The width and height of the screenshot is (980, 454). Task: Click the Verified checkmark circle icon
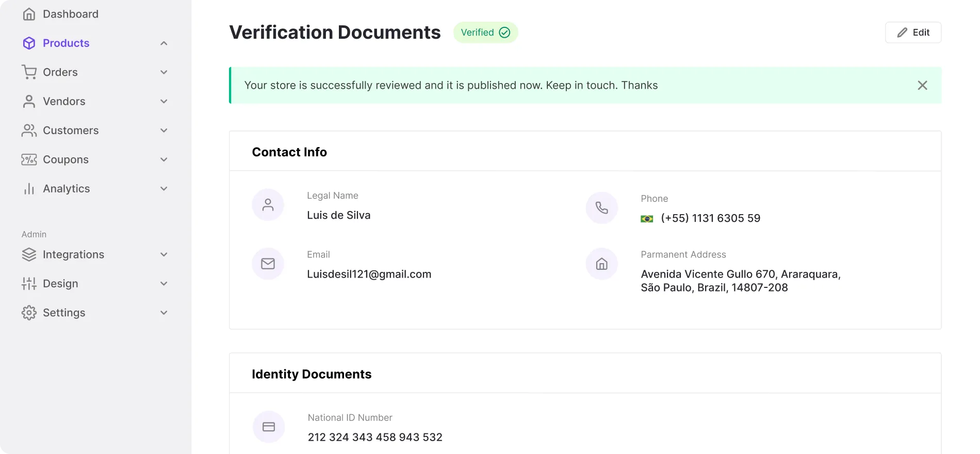[504, 33]
